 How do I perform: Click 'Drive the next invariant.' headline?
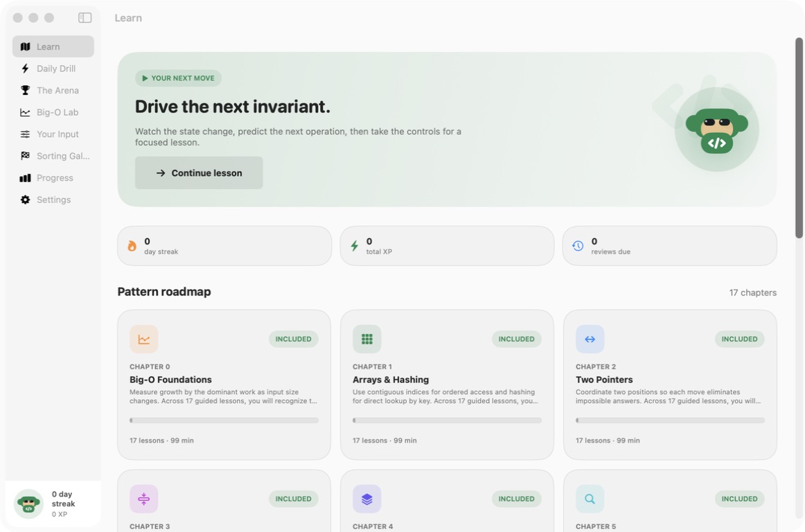233,107
